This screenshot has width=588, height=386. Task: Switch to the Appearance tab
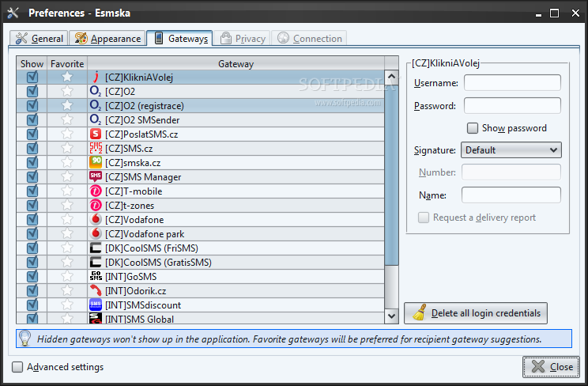tap(107, 38)
